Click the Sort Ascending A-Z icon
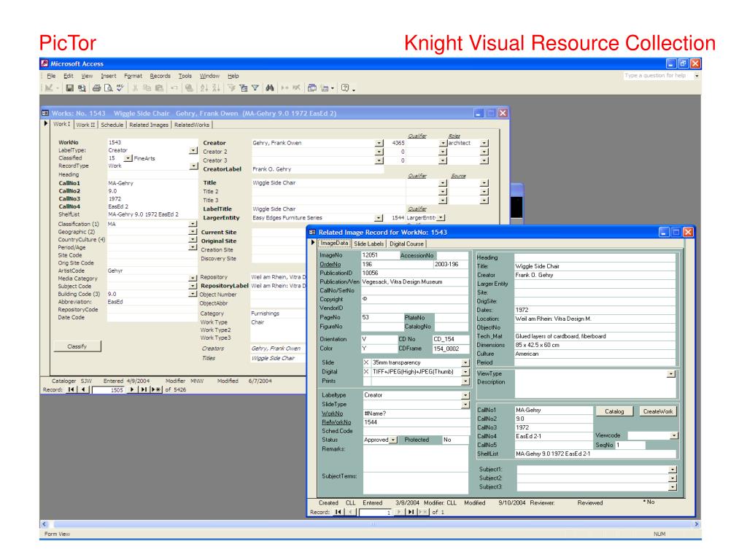Viewport: 747px width, 560px height. 204,88
